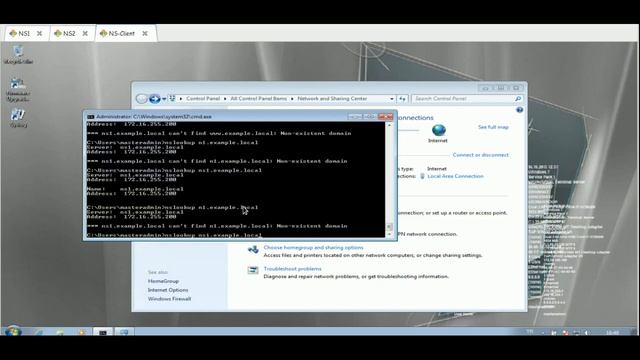Click Connect or disconnect link

[x=480, y=155]
